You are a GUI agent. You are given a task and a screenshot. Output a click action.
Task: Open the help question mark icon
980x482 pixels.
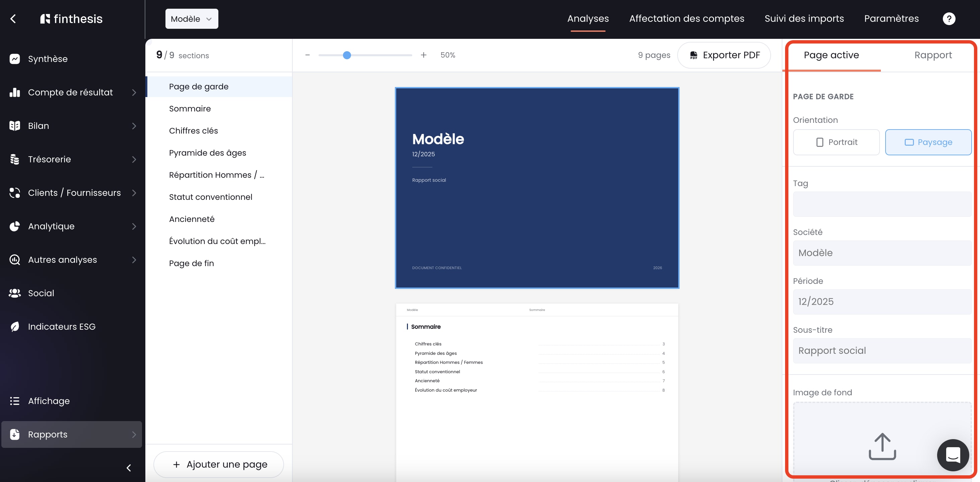[949, 19]
